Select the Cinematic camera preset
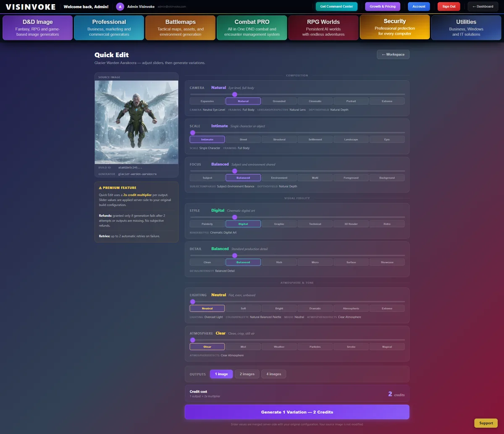This screenshot has height=434, width=504. pos(315,101)
